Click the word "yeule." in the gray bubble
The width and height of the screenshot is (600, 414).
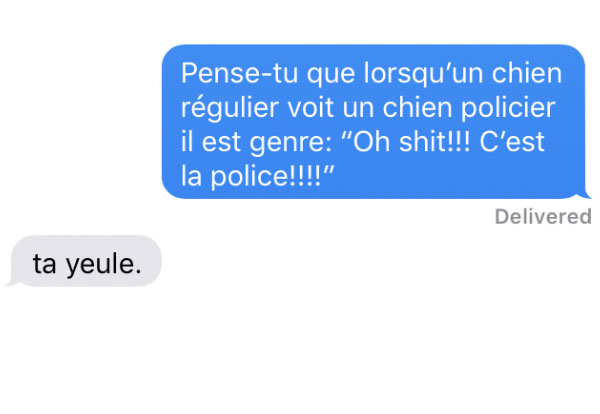pos(104,265)
